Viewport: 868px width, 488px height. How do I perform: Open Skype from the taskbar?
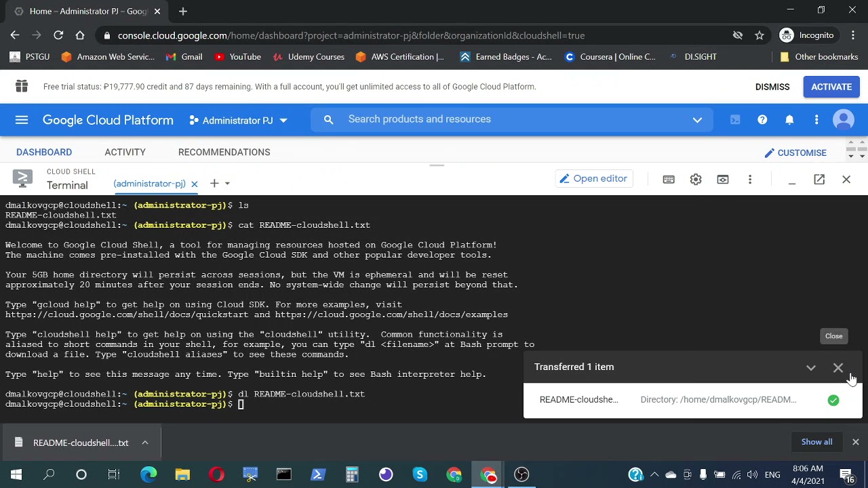[420, 474]
